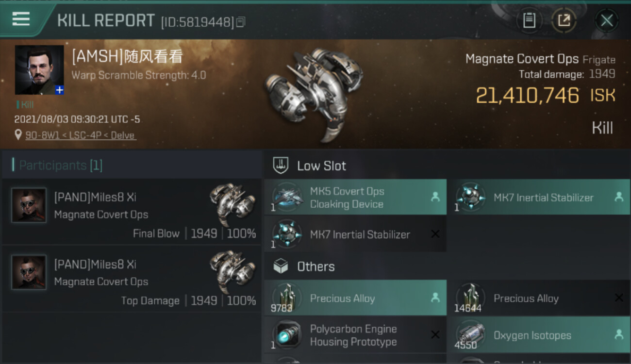Copy the kill report ID
This screenshot has height=364, width=631.
pos(241,22)
